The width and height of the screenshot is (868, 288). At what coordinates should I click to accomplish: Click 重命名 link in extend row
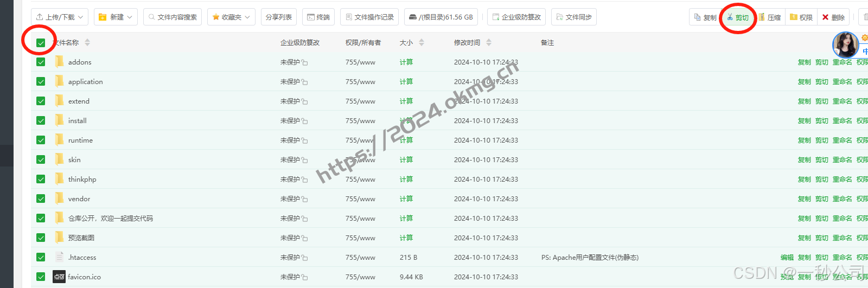pyautogui.click(x=843, y=101)
